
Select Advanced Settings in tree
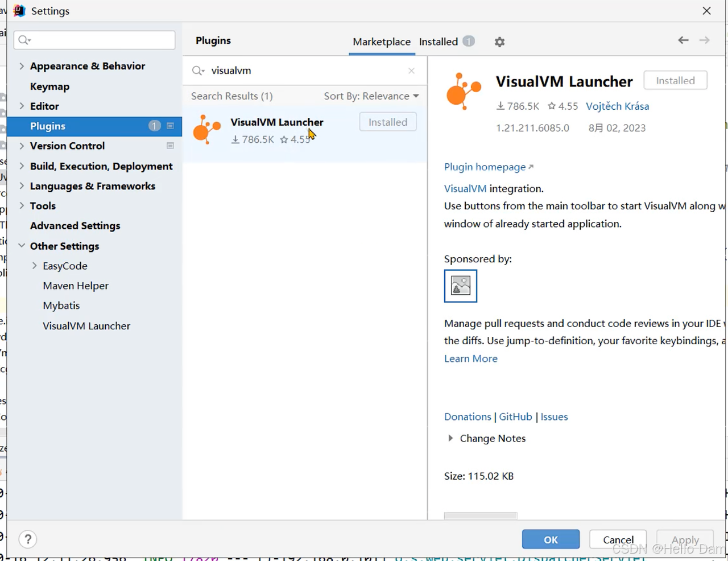[75, 226]
